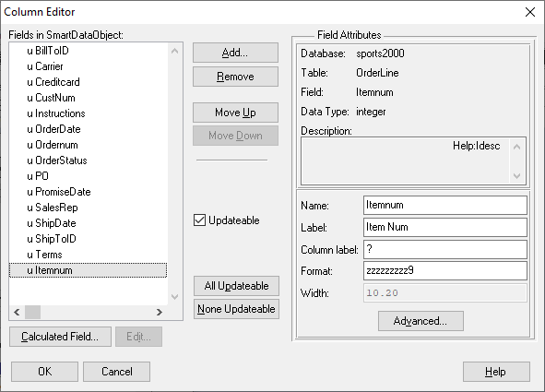
Task: Select the OrderDate field in list
Action: click(x=88, y=129)
